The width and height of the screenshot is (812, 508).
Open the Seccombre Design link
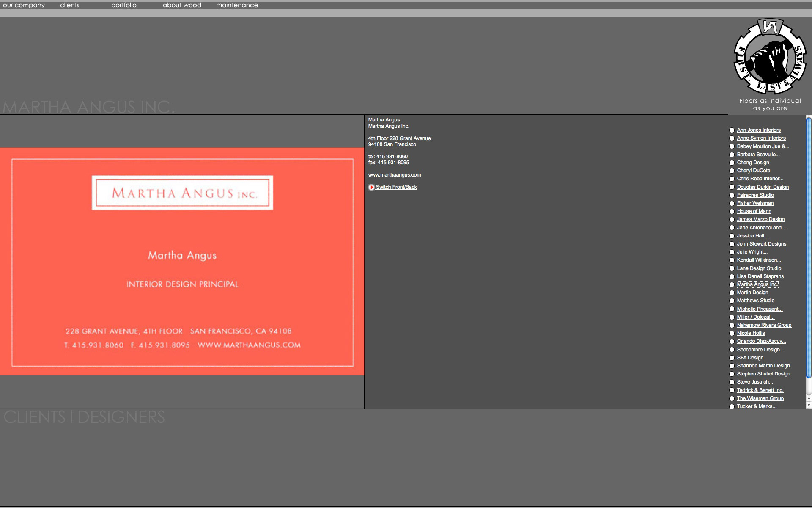[x=760, y=350]
